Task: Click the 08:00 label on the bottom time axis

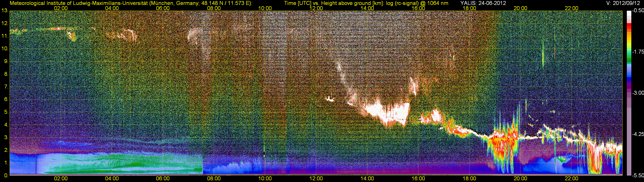Action: [214, 179]
